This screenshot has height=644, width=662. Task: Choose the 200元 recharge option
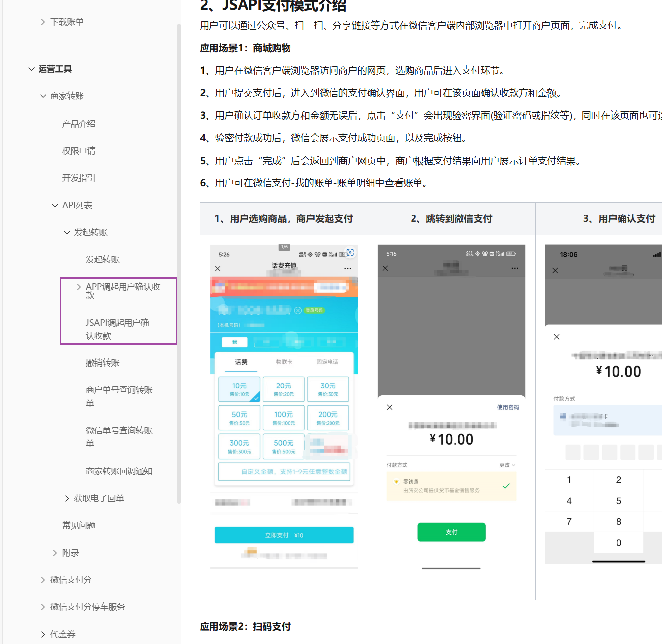coord(328,418)
